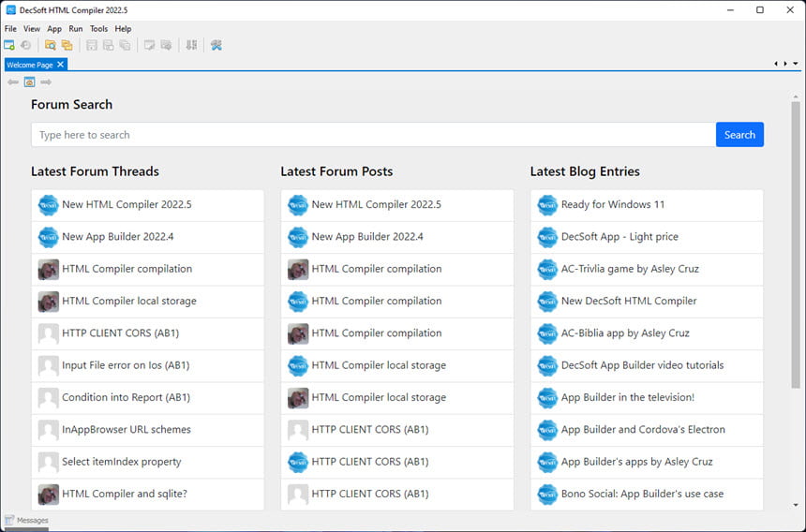Click the Messages panel icon in status bar
This screenshot has height=532, width=806.
(8, 520)
